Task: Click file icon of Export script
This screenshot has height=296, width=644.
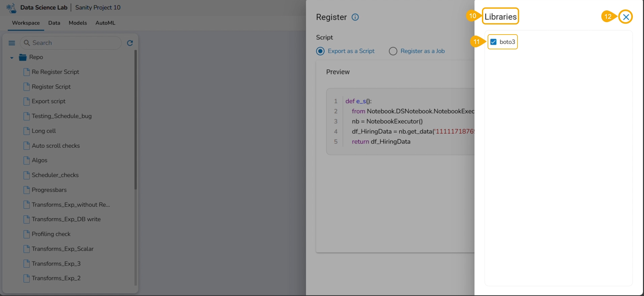Action: tap(27, 101)
